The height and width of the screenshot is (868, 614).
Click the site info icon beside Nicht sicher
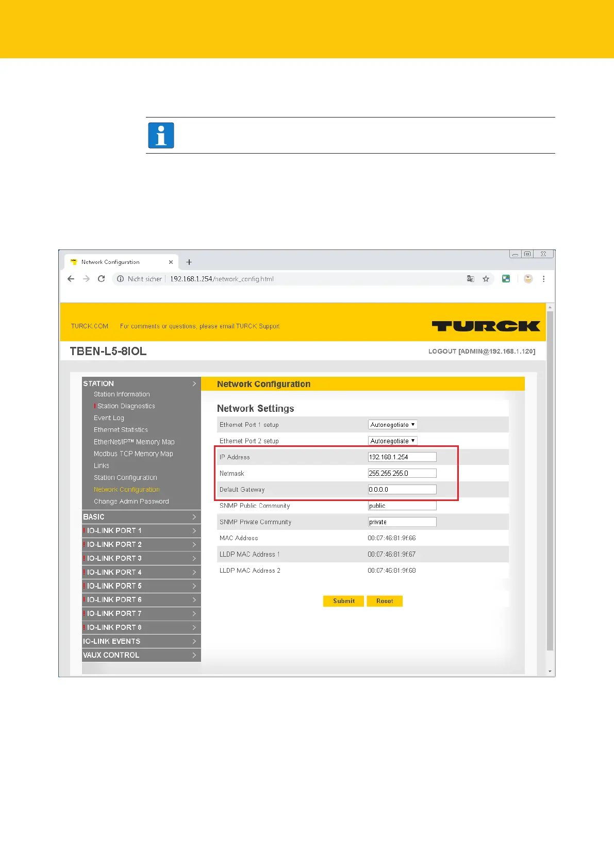121,279
